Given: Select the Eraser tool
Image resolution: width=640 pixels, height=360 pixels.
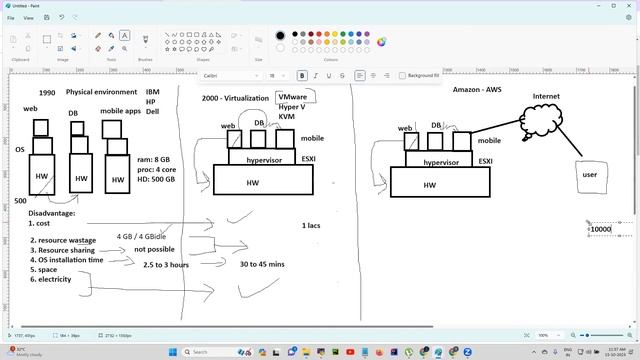Looking at the screenshot, I should pos(98,49).
